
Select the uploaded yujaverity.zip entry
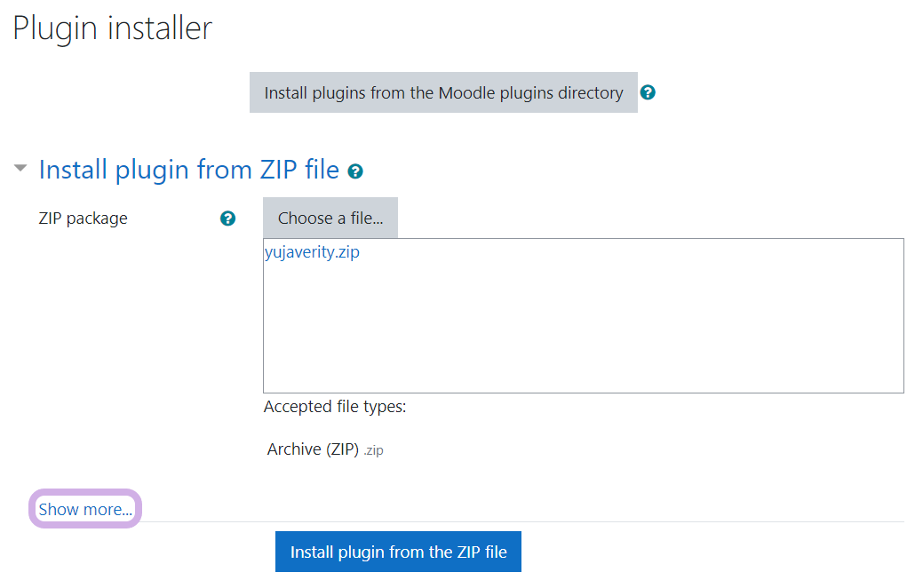tap(312, 252)
